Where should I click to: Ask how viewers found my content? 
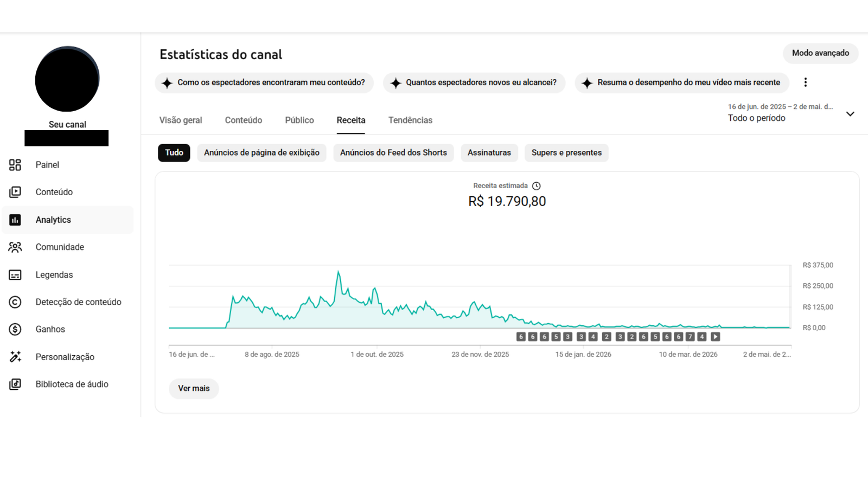264,83
